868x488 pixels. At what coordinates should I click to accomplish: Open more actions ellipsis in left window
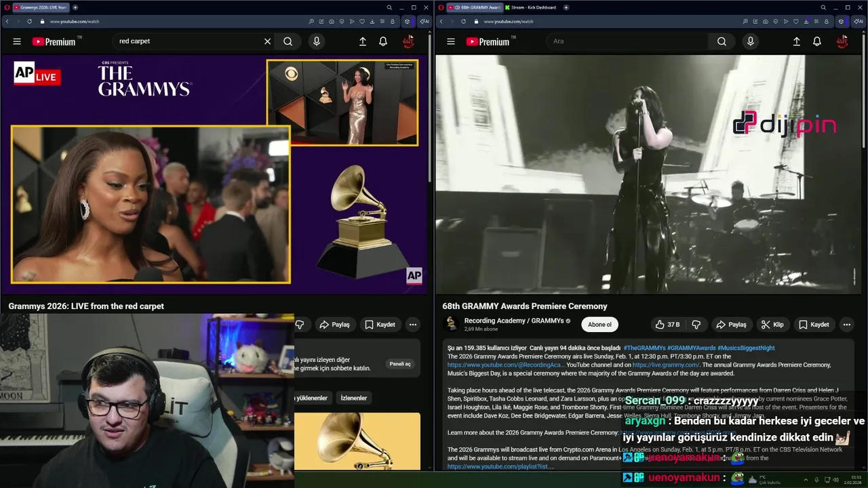coord(412,325)
